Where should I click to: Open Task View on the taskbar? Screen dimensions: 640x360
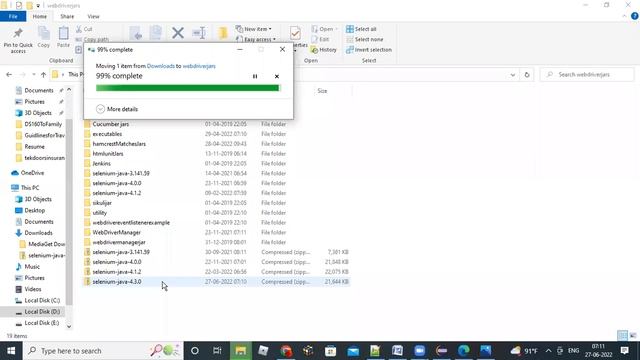coord(217,351)
